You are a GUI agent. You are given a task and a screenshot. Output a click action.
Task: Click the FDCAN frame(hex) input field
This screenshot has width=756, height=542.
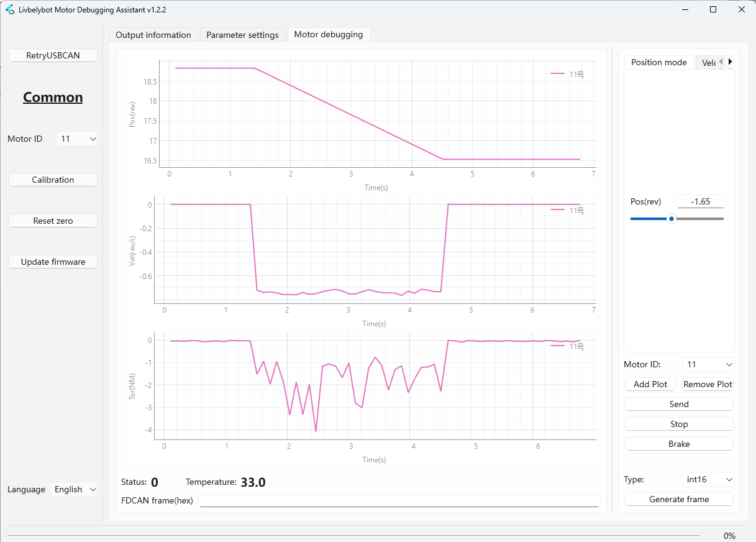399,501
